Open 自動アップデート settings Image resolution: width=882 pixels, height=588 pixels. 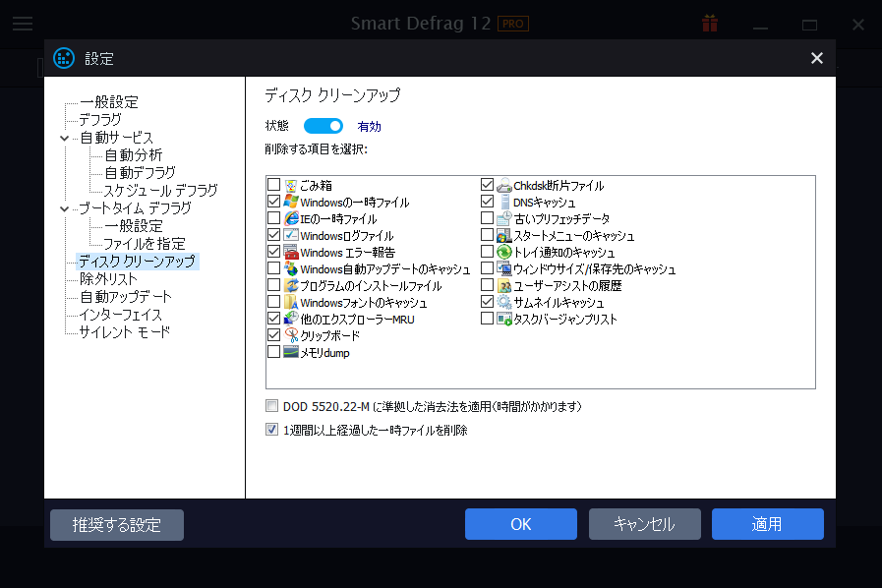point(126,297)
